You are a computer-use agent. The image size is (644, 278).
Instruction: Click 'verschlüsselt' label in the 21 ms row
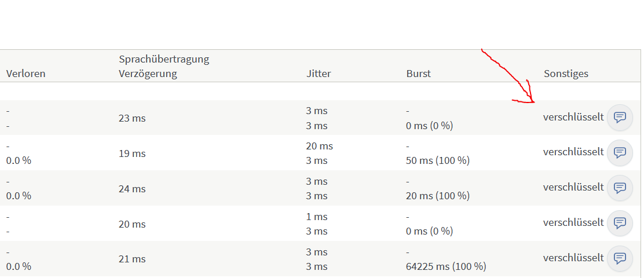pyautogui.click(x=573, y=258)
